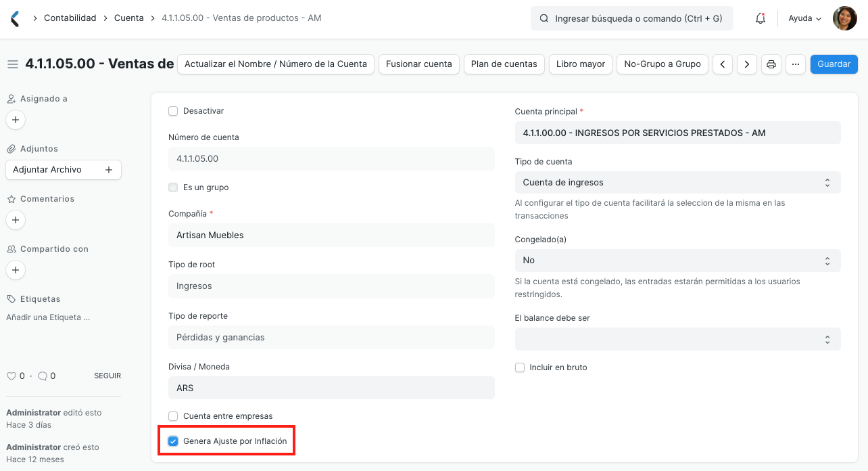Open the comments count bubble
The image size is (868, 471).
43,376
